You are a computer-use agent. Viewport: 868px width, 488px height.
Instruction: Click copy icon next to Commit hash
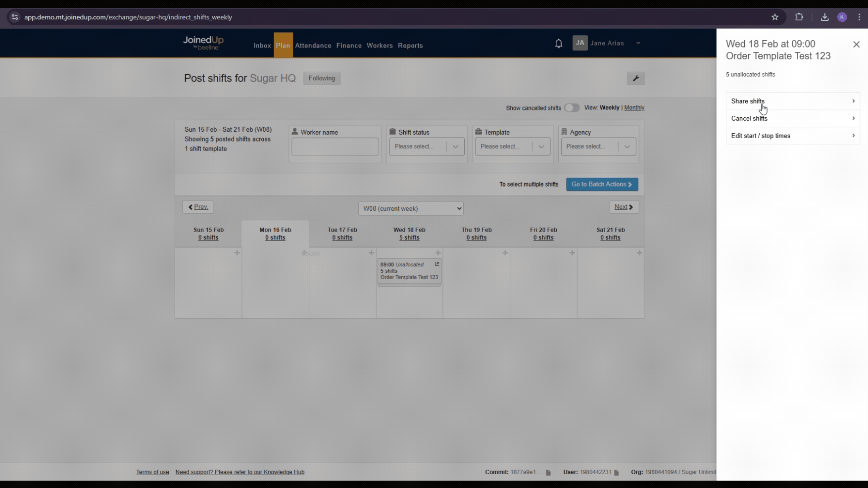[x=548, y=473]
